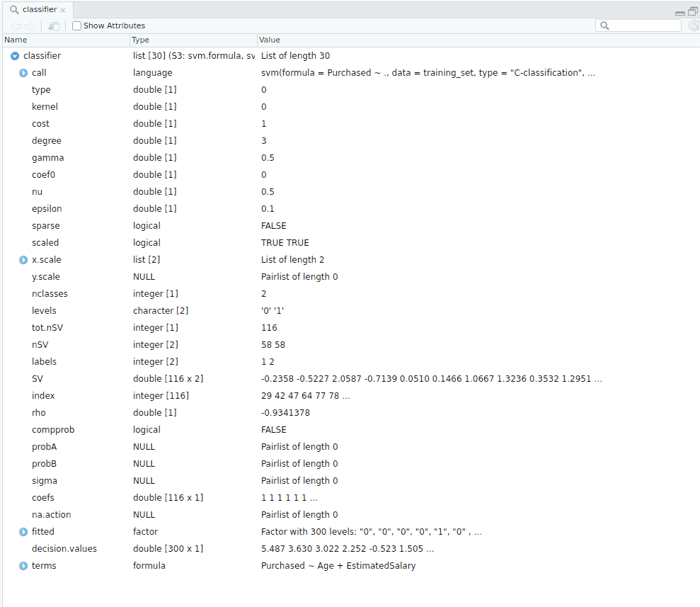Toggle the Show Attributes checkbox
Image resolution: width=700 pixels, height=607 pixels.
(x=76, y=26)
